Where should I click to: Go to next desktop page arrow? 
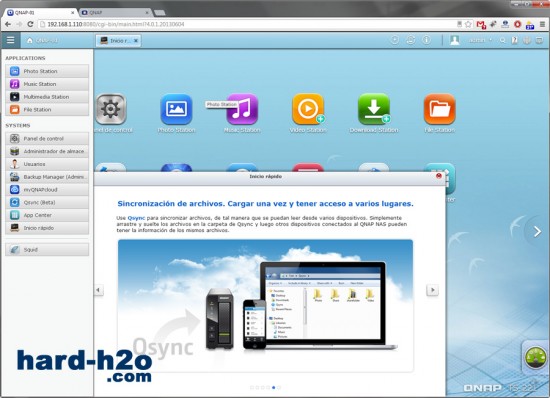[537, 231]
